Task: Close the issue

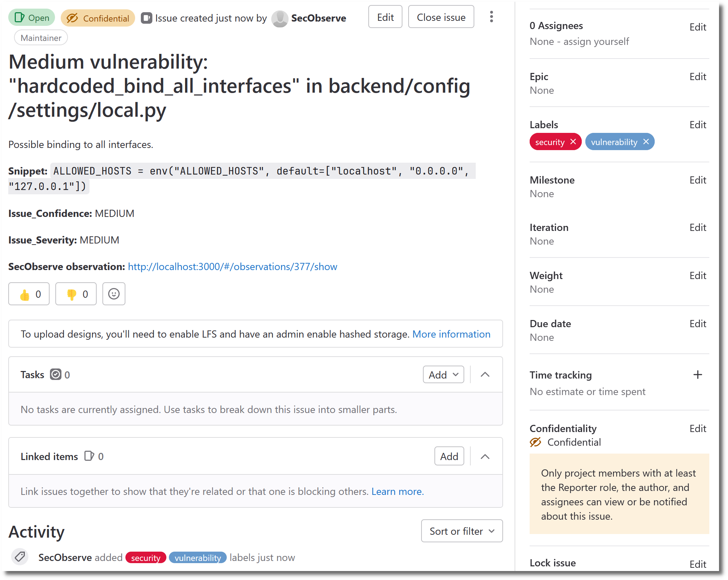Action: [441, 17]
